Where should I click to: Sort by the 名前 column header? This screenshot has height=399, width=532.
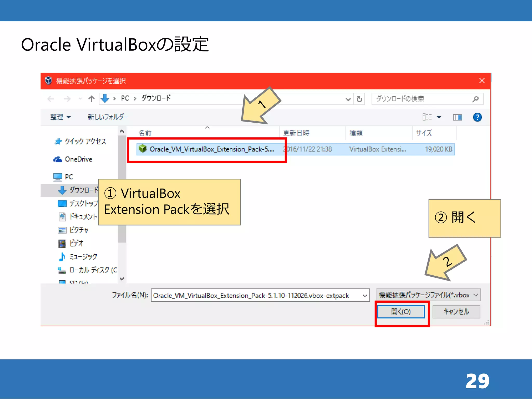(x=145, y=133)
